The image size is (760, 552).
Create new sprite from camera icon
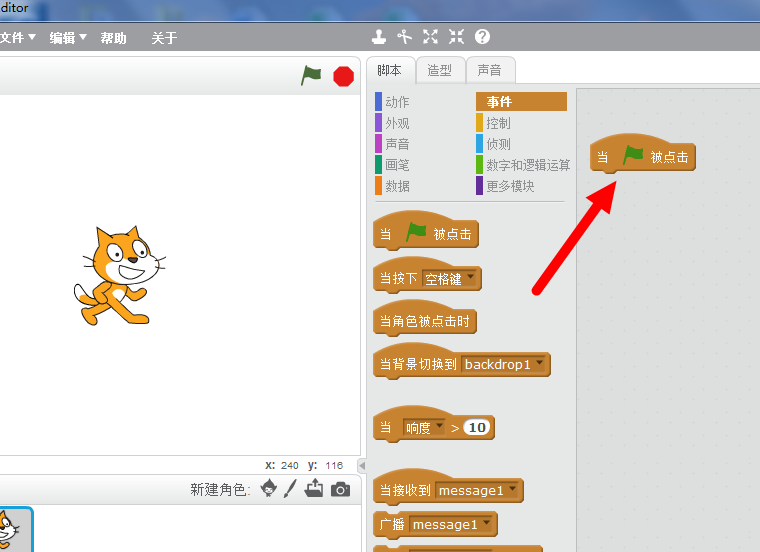click(340, 489)
